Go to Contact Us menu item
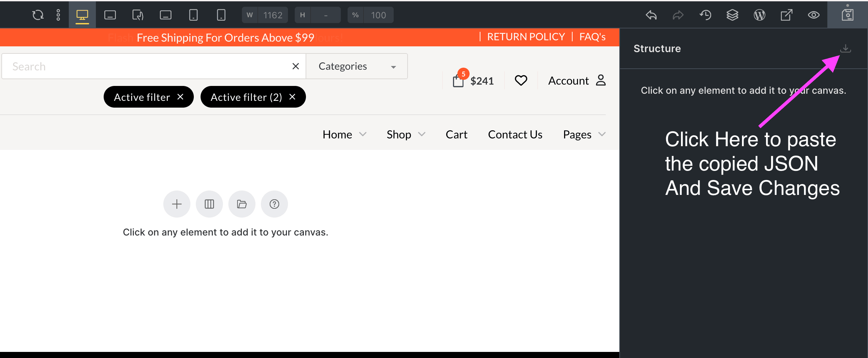 pos(515,135)
